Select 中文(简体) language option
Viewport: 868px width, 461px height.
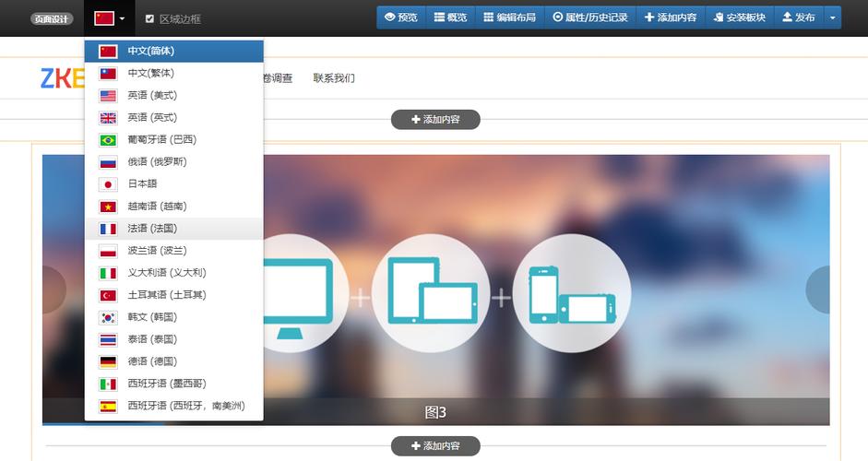pos(173,51)
